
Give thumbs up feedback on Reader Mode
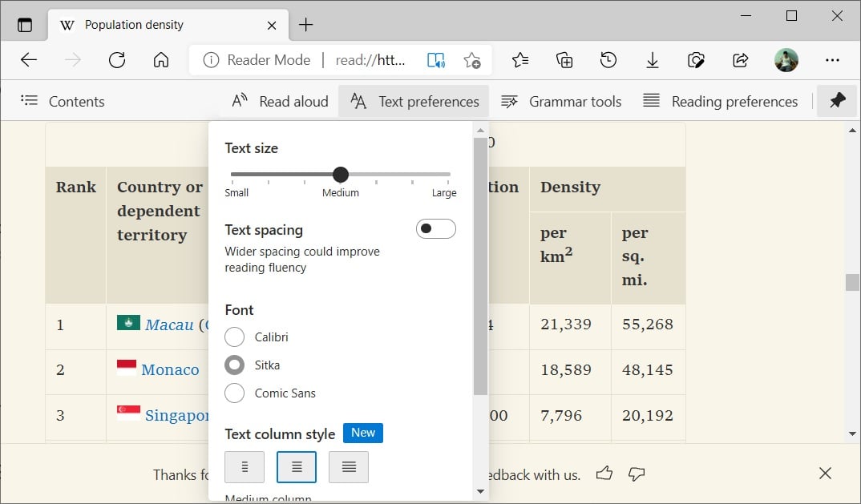click(604, 474)
